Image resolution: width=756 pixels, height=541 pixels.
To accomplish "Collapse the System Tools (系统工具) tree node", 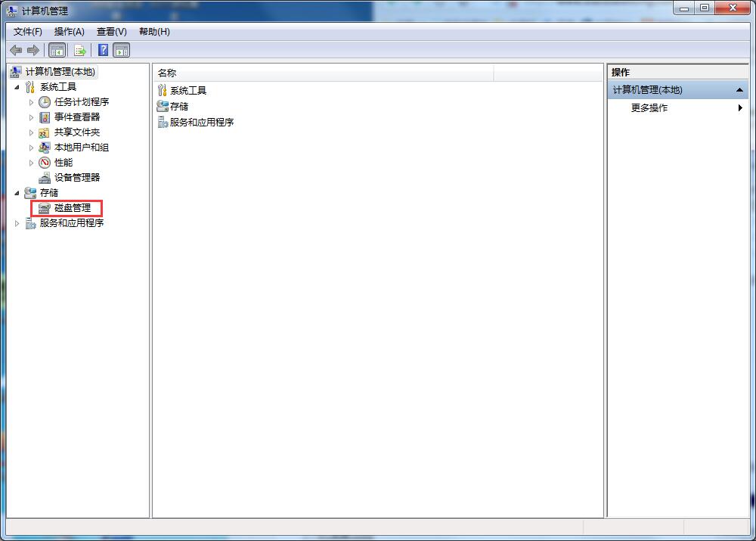I will click(x=17, y=86).
